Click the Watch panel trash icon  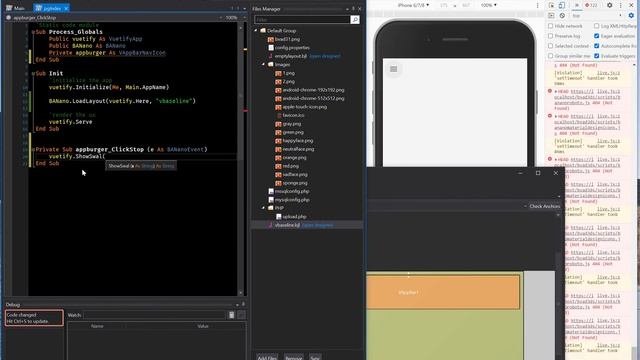[x=231, y=315]
